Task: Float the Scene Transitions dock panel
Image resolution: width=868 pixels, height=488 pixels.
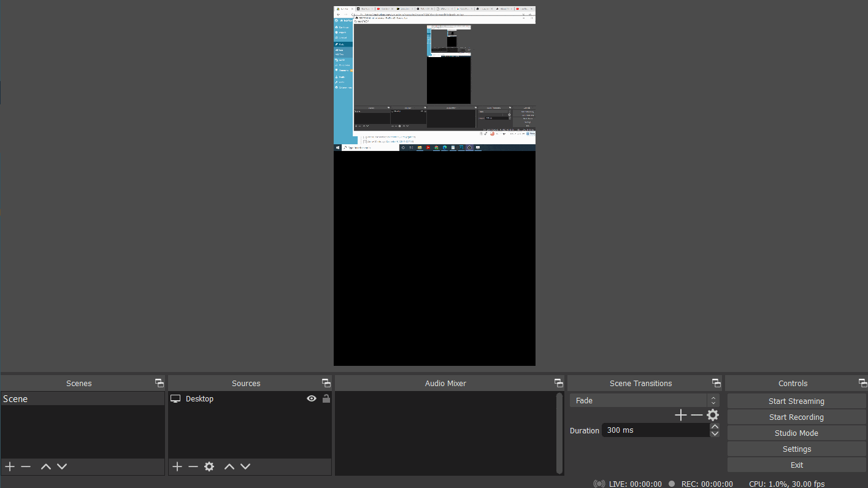Action: point(716,383)
